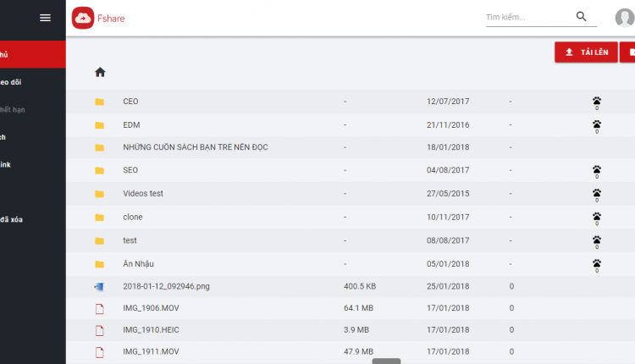Open the user avatar profile
The height and width of the screenshot is (364, 635).
tap(625, 18)
